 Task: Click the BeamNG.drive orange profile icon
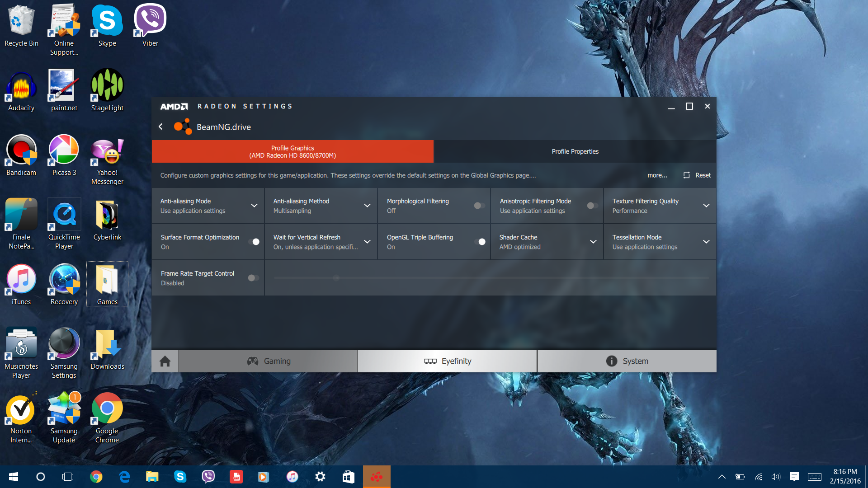pyautogui.click(x=183, y=127)
